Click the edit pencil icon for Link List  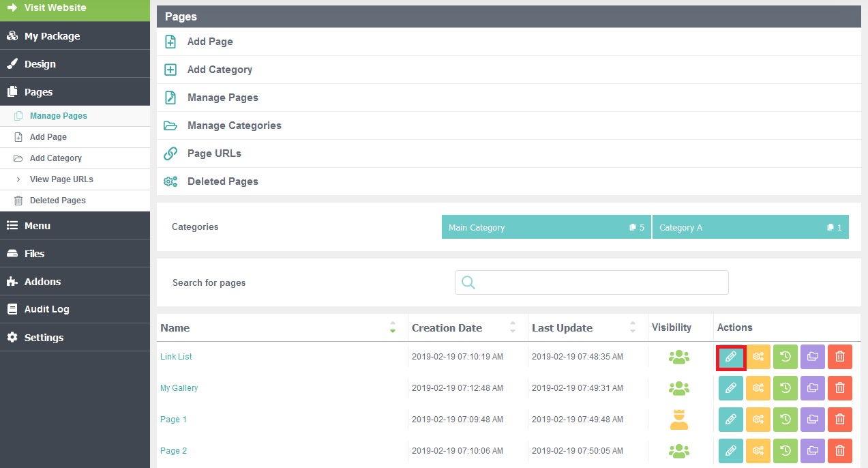click(x=730, y=357)
